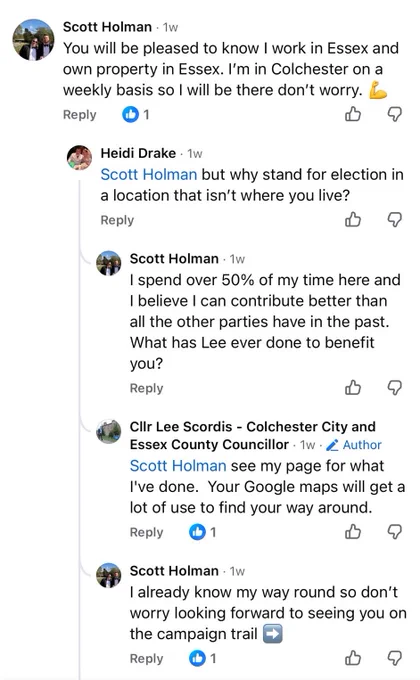
Task: Thumbs down Cllr Lee Scordis's Google maps reply
Action: point(394,532)
